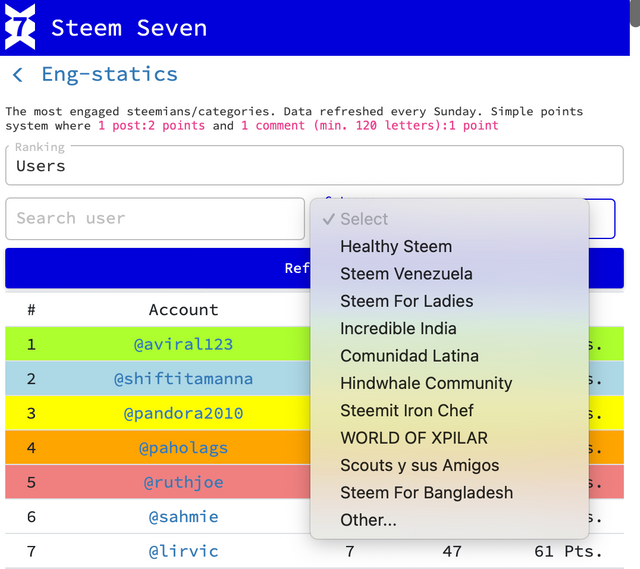Go back using the chevron beside Eng-statics
640x569 pixels.
point(18,75)
